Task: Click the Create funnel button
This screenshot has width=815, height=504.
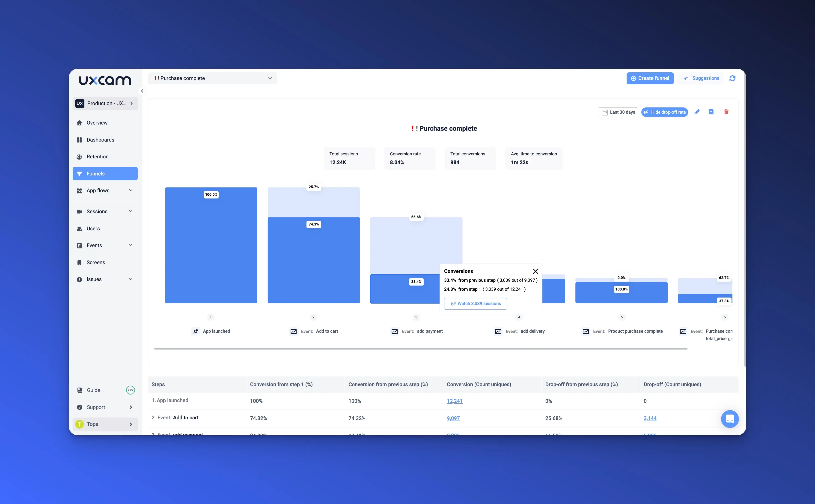Action: point(650,78)
